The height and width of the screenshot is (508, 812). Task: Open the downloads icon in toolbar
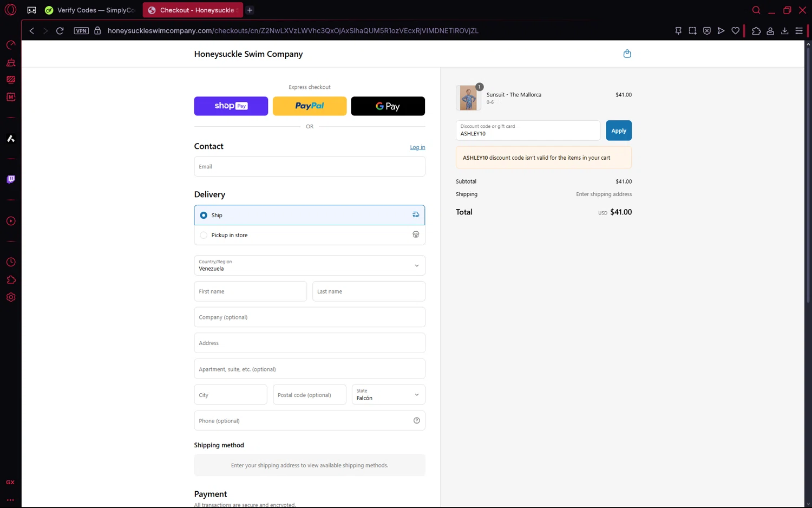784,31
